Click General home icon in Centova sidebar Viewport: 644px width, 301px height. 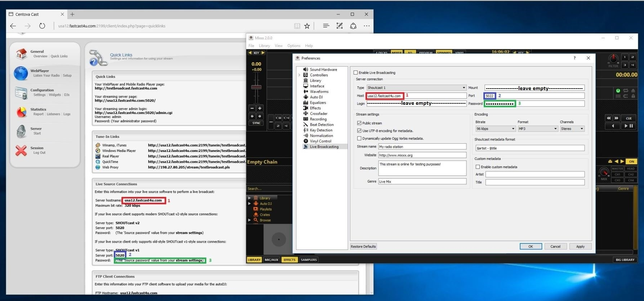[21, 54]
